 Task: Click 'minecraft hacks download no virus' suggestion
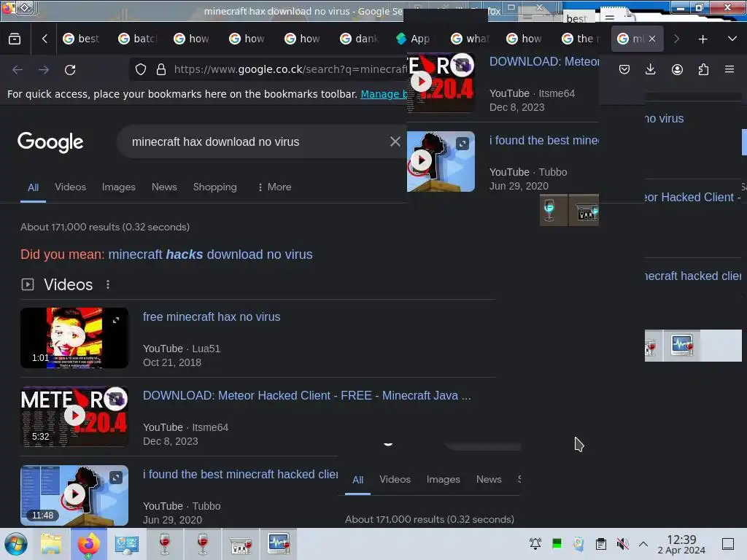click(x=211, y=254)
